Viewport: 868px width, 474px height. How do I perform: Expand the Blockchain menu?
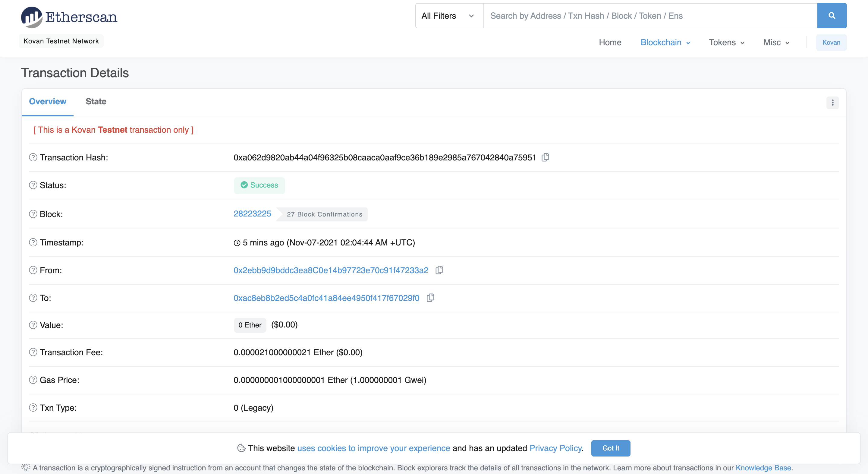click(x=665, y=43)
